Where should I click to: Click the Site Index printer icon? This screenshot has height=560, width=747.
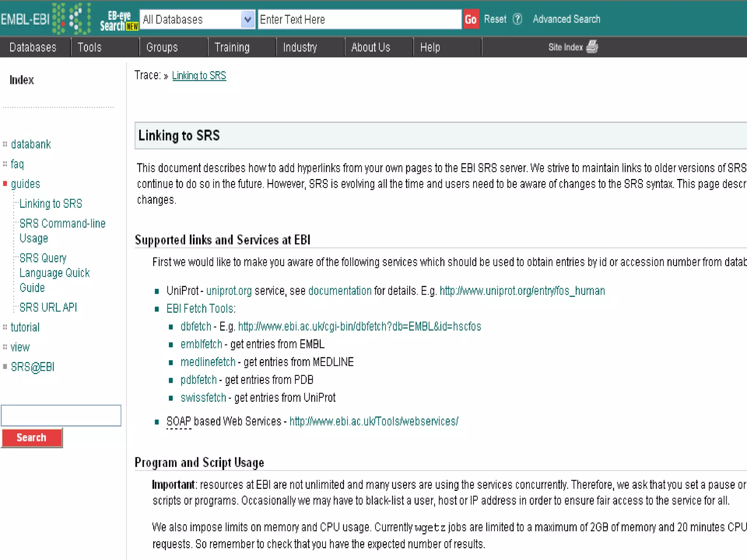click(592, 47)
